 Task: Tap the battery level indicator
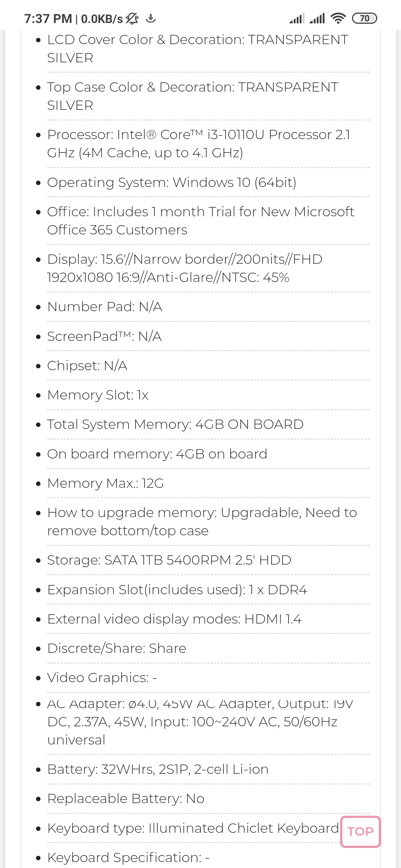[x=364, y=18]
